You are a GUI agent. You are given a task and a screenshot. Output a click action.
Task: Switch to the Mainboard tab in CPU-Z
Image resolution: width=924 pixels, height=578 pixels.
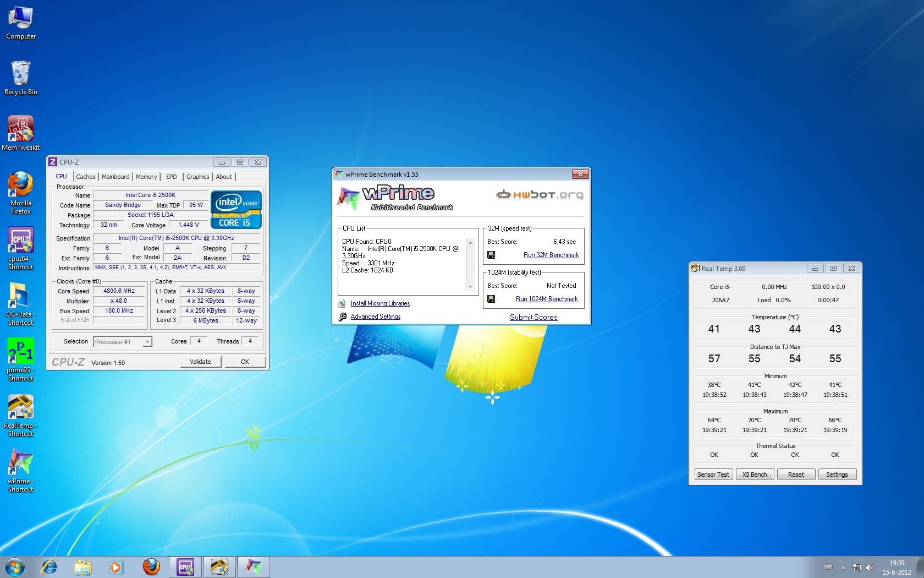[x=116, y=177]
